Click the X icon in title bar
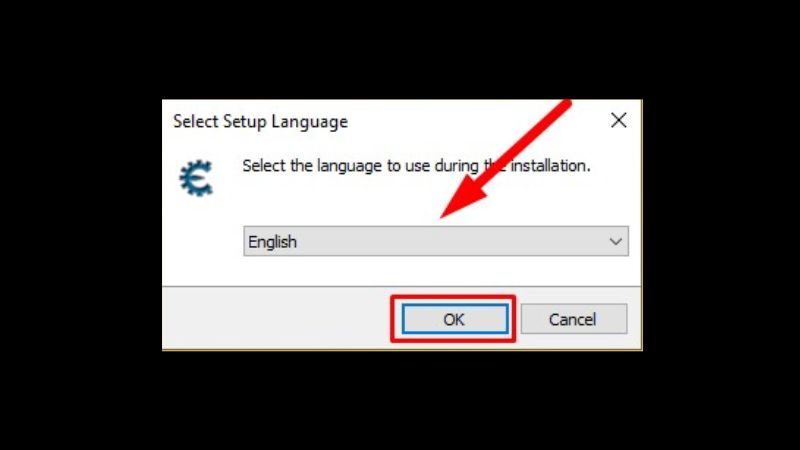Viewport: 800px width, 450px height. pos(618,120)
